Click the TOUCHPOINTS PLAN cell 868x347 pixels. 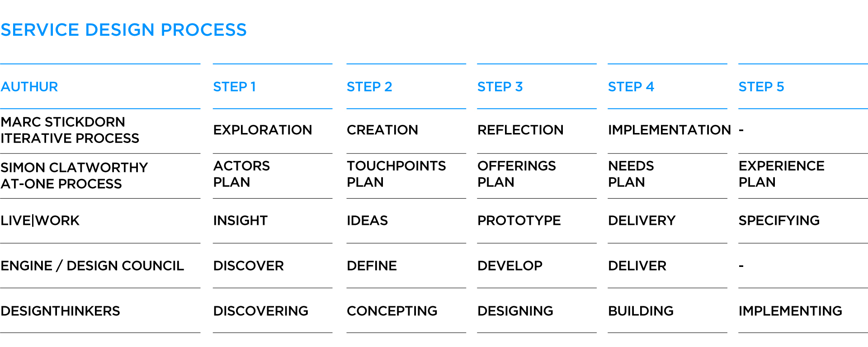coord(396,174)
